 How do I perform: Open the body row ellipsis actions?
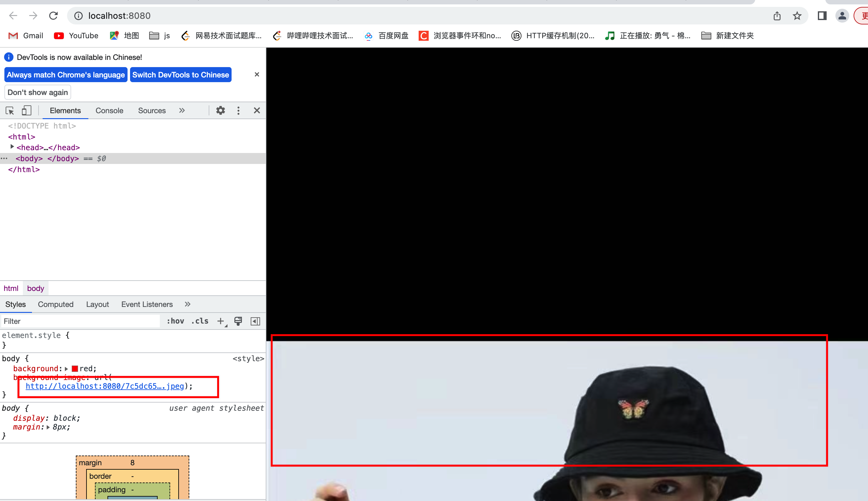(x=4, y=158)
